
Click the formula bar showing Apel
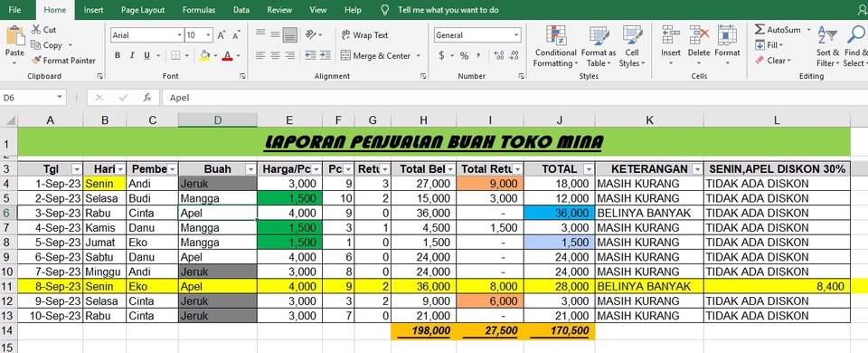pos(514,98)
